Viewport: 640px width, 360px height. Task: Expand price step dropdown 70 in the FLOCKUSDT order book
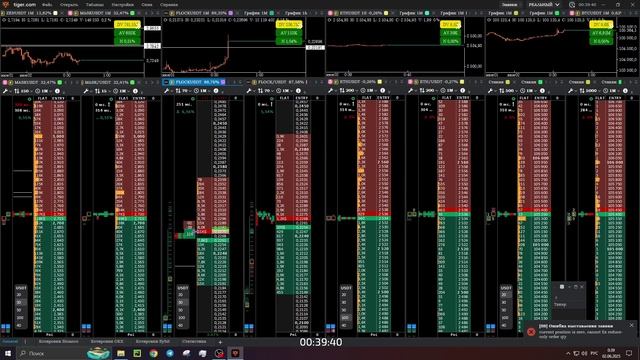point(183,91)
